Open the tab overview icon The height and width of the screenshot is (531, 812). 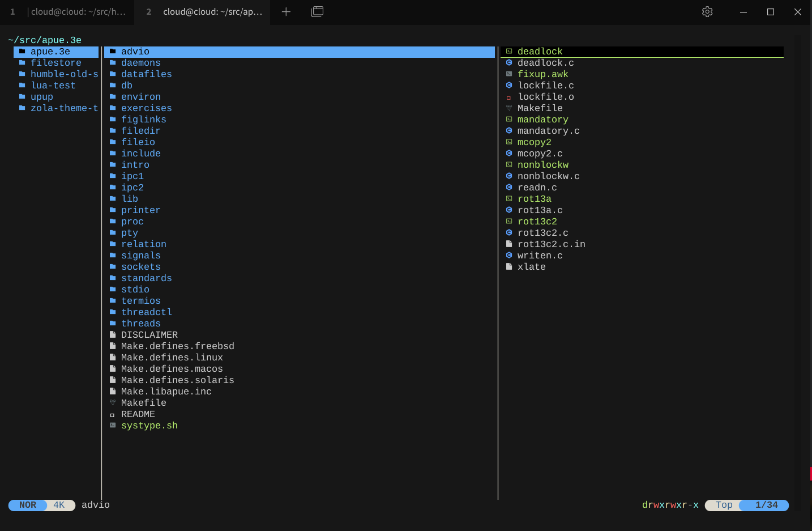[x=317, y=12]
